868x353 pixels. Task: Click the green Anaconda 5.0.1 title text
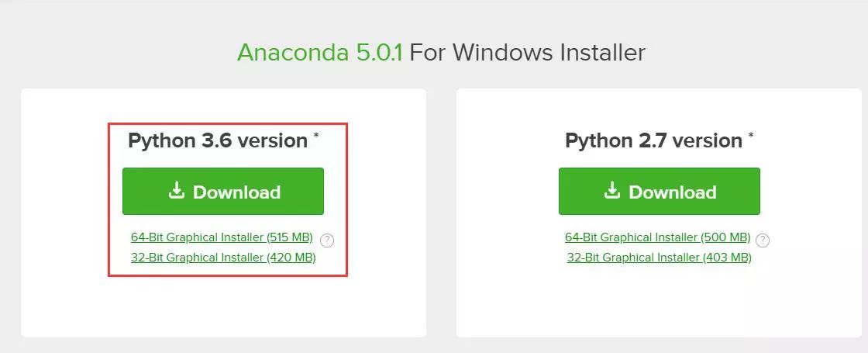pos(320,53)
